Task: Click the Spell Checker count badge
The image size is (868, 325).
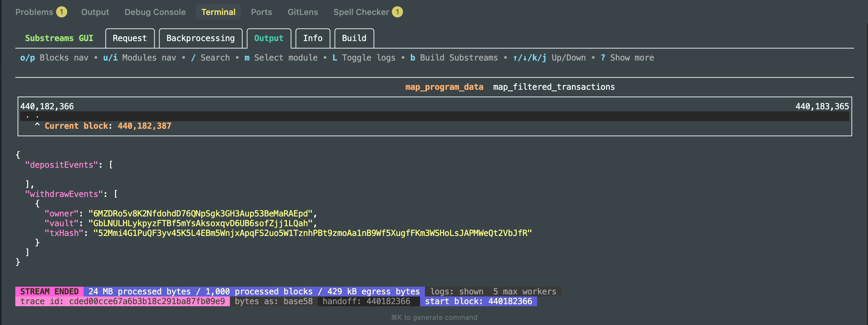Action: coord(397,12)
